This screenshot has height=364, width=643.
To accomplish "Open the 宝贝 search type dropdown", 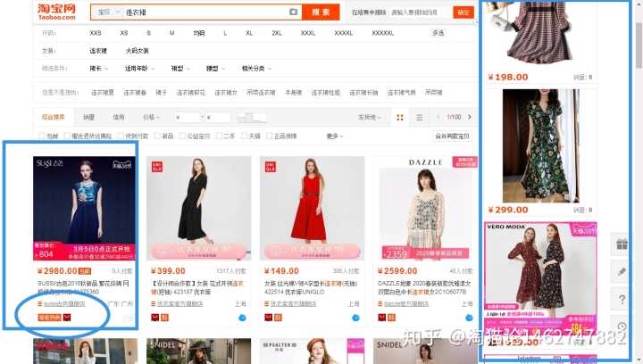I will (108, 12).
